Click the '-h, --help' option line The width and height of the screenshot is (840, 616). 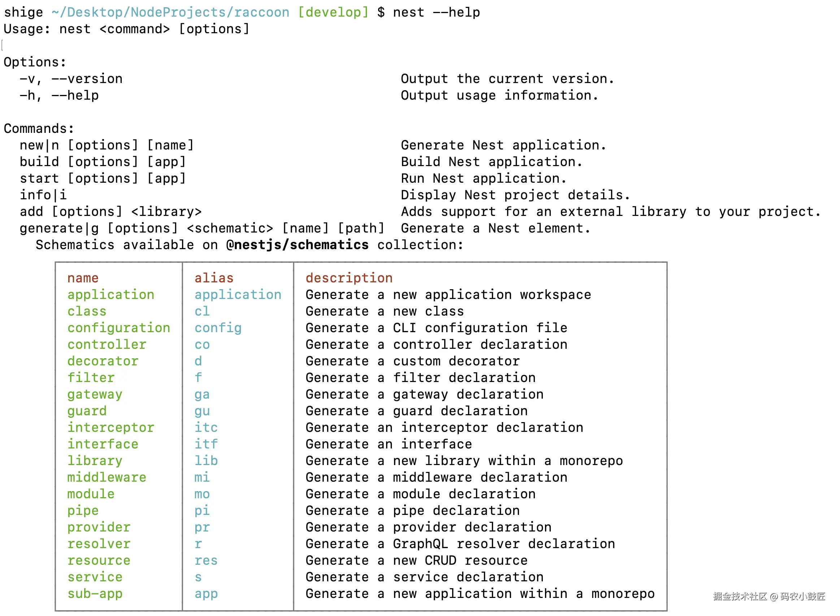[59, 95]
